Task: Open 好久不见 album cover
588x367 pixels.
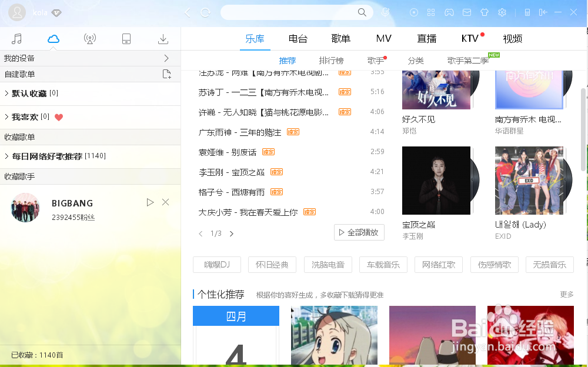Action: 436,89
